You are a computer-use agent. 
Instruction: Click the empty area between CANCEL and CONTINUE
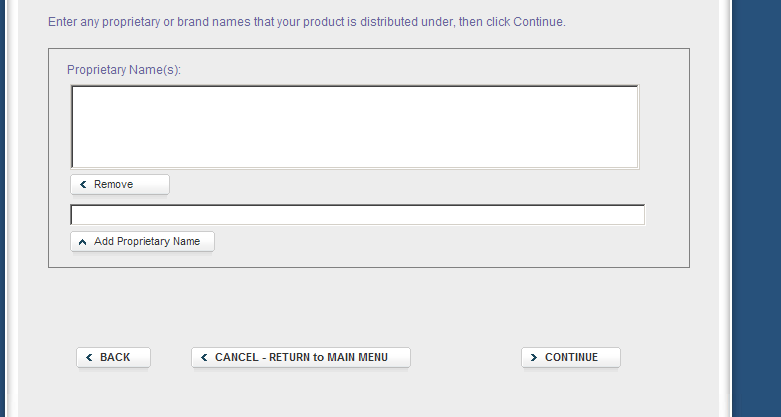tap(465, 358)
